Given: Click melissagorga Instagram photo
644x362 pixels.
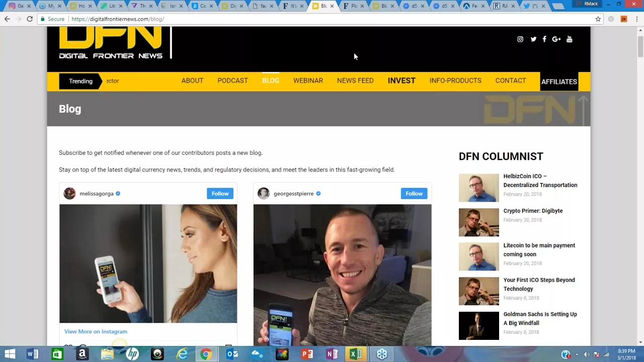Looking at the screenshot, I should tap(148, 263).
